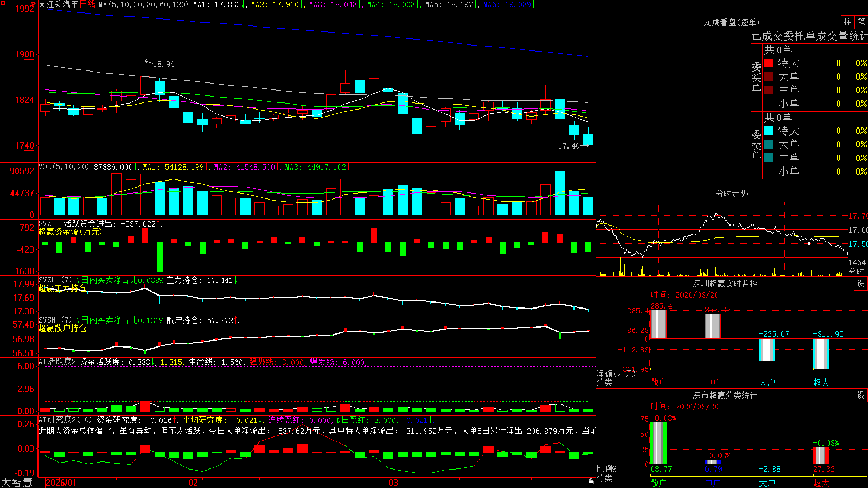Screen dimensions: 868x488
Task: Switch chart period via 日线 label
Action: pos(87,4)
